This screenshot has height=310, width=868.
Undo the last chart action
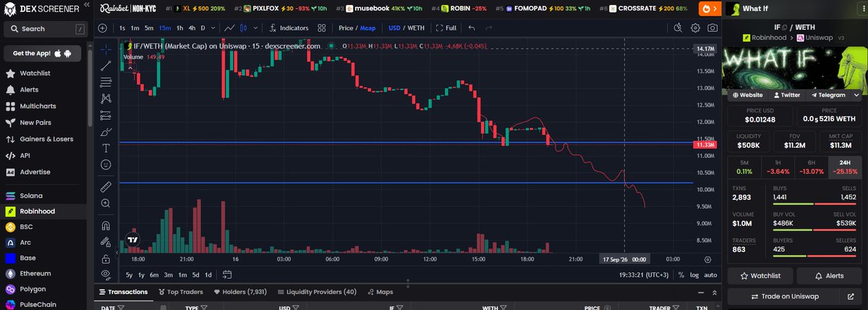pos(472,28)
